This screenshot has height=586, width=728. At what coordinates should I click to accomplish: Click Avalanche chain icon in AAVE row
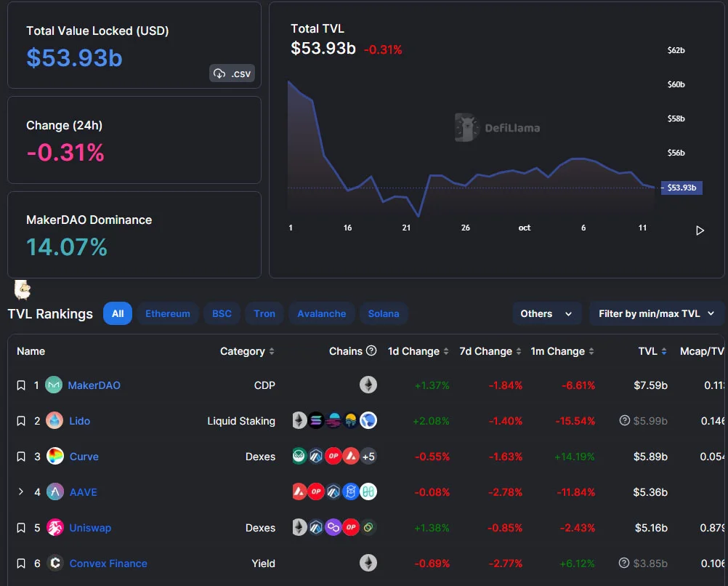coord(299,491)
